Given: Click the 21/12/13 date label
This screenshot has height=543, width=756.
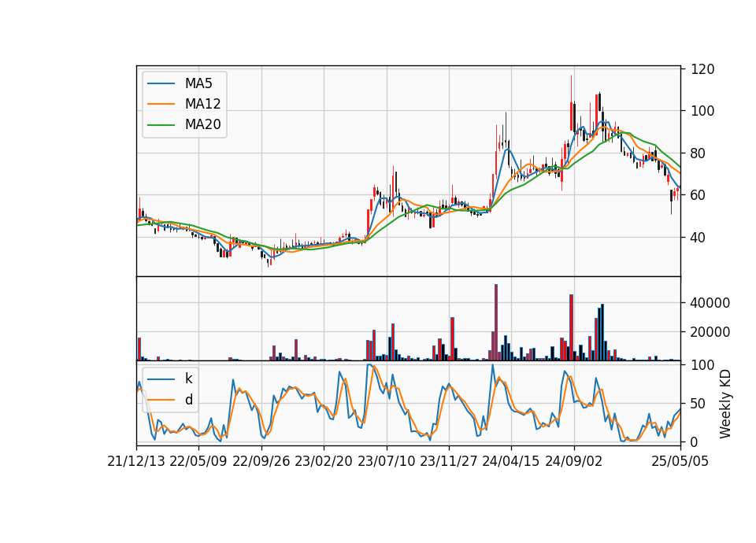Looking at the screenshot, I should tap(136, 462).
